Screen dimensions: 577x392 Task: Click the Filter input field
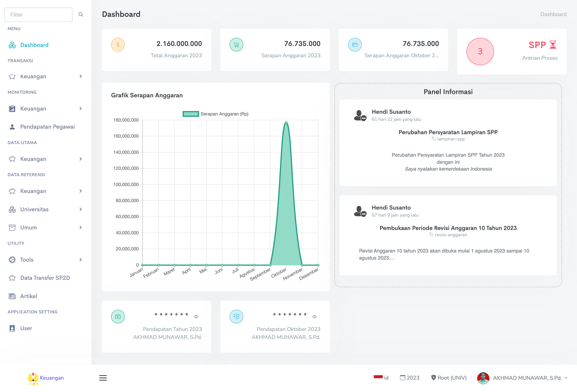coord(39,15)
